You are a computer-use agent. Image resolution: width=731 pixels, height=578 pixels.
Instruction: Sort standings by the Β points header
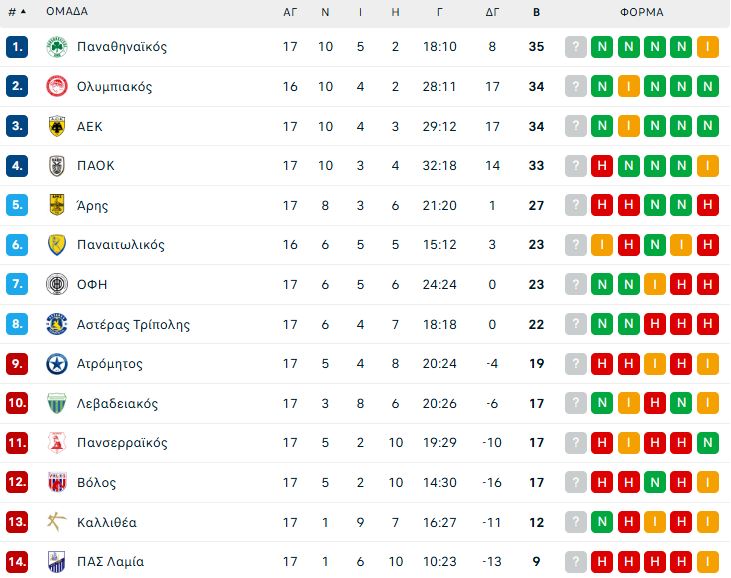(536, 12)
